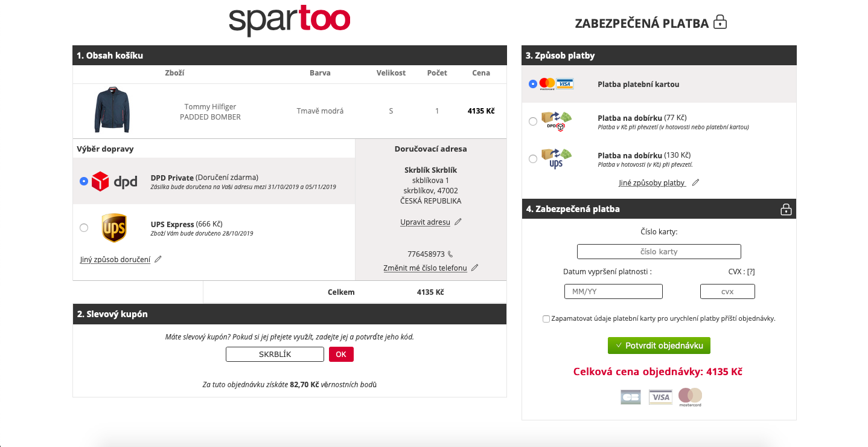Click UPS cash-on-delivery package icon
This screenshot has height=447, width=868.
[x=556, y=158]
